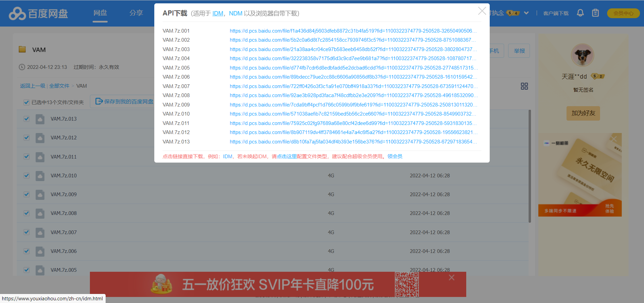The height and width of the screenshot is (303, 644).
Task: Click the 永久无限空间 ad thumbnail
Action: point(580,175)
